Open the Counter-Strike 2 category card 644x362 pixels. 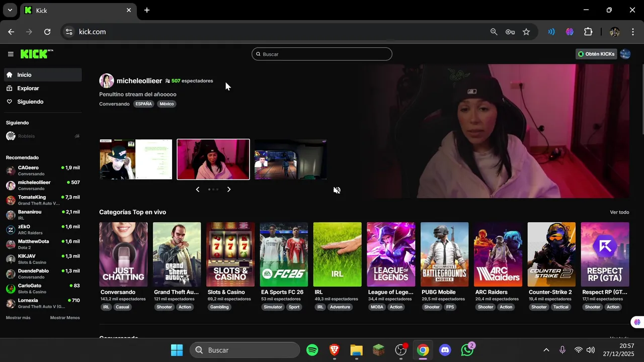tap(551, 254)
